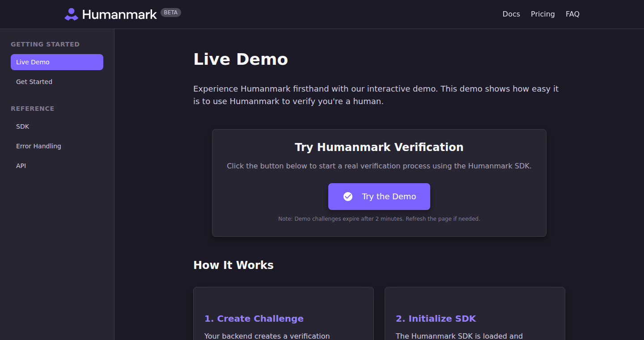Open the Docs page in the header

(511, 14)
